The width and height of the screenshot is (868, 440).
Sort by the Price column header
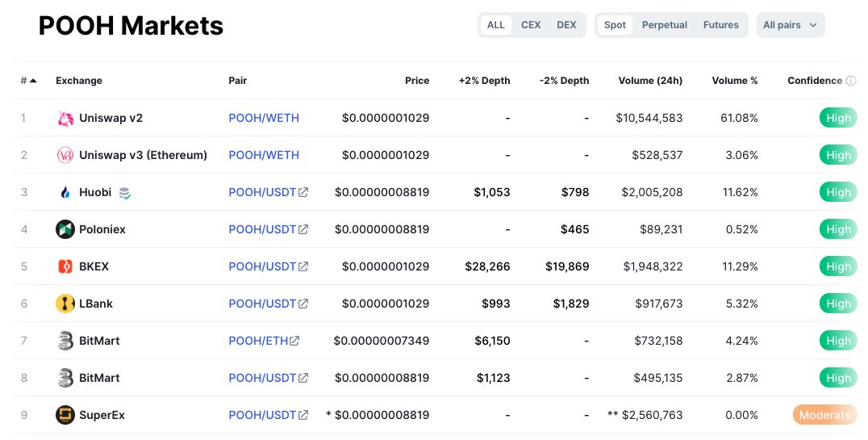click(x=417, y=81)
